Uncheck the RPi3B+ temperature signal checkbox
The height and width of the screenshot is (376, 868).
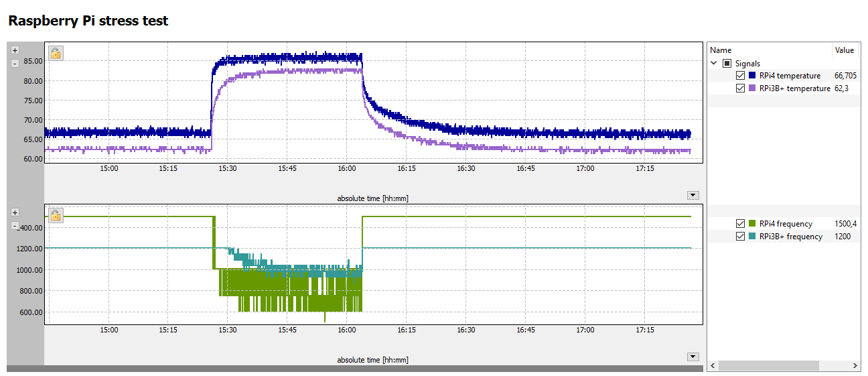tap(740, 88)
